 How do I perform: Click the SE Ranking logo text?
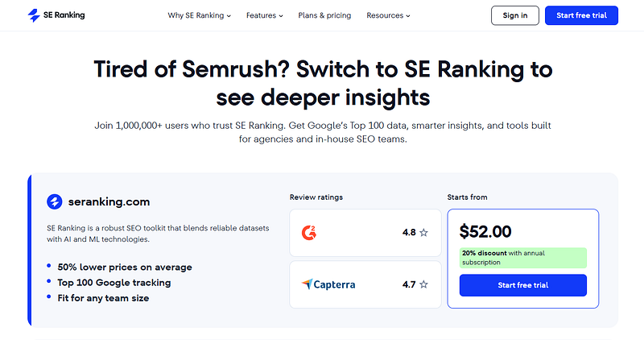coord(64,15)
